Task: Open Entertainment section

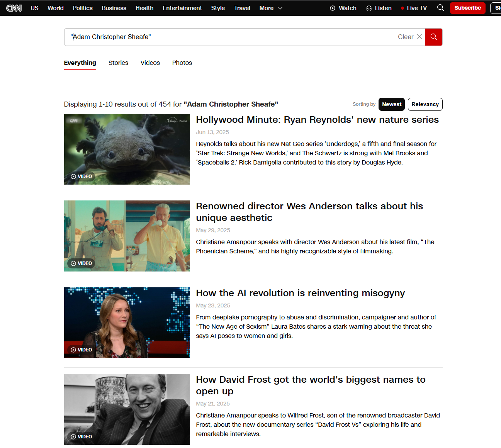Action: click(x=182, y=8)
